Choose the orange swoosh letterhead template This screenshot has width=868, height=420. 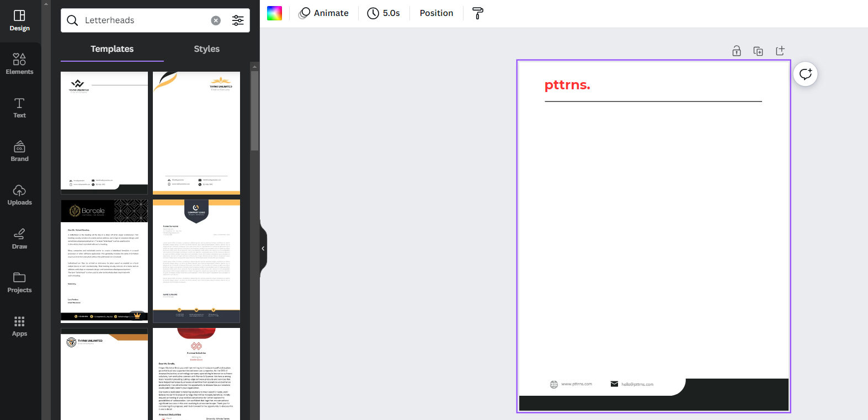coord(196,133)
